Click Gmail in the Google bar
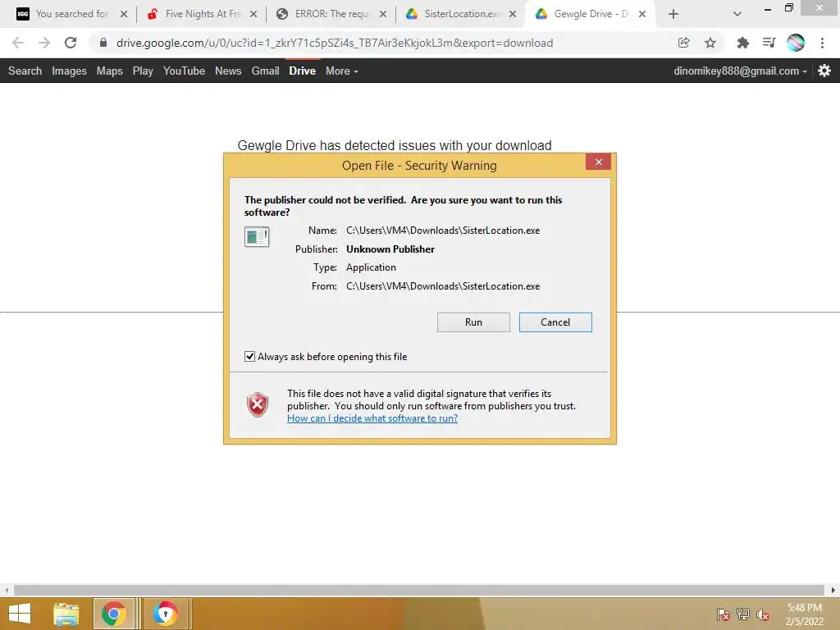Viewport: 840px width, 630px height. coord(265,71)
